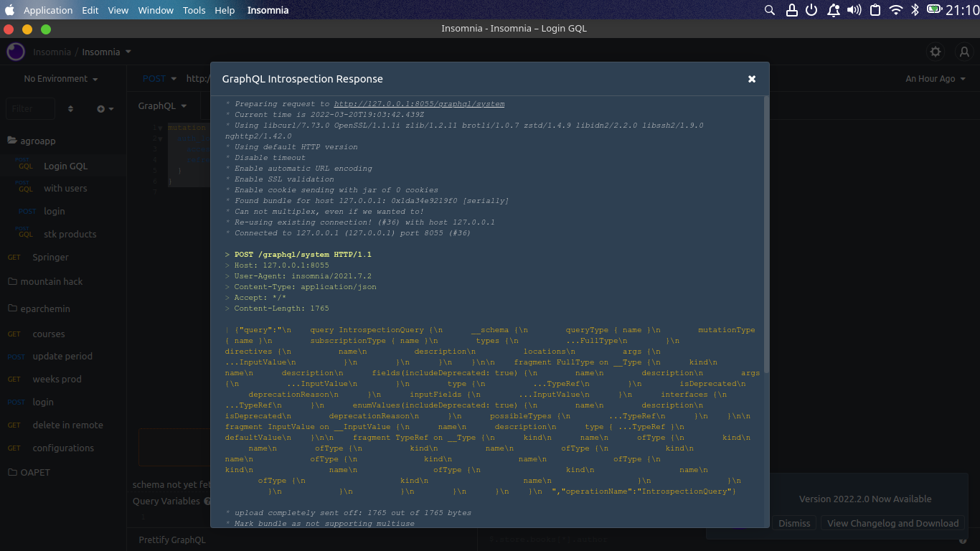Click the Query Variables help icon
Viewport: 980px width, 551px height.
(x=207, y=501)
